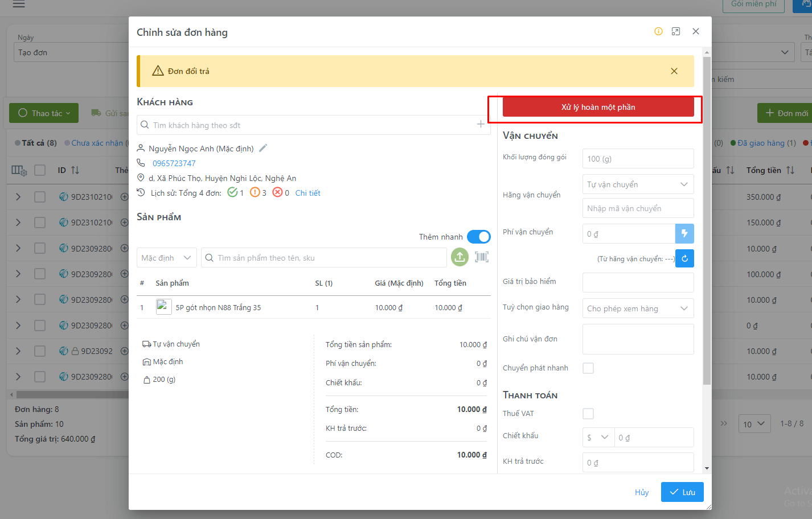Check the Chuyển phát nhanh checkbox

click(588, 368)
